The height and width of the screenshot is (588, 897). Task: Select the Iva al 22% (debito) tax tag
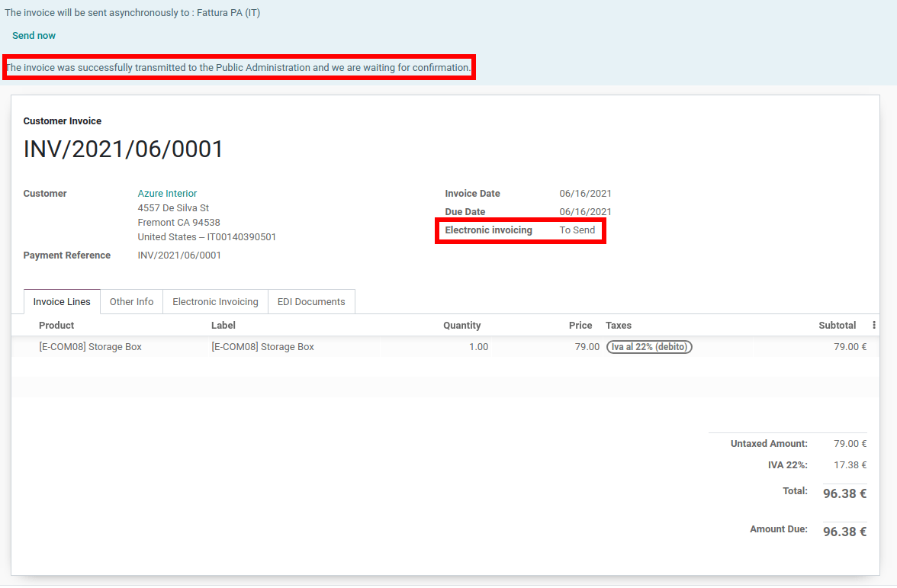[x=649, y=346]
